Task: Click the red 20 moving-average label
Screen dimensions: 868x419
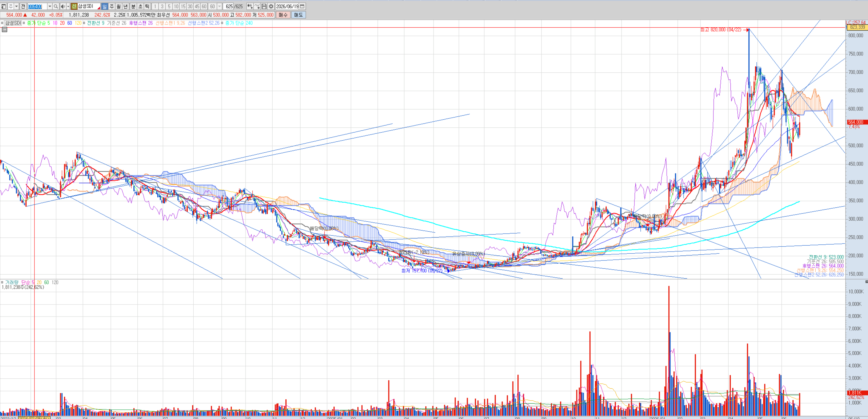Action: (62, 23)
